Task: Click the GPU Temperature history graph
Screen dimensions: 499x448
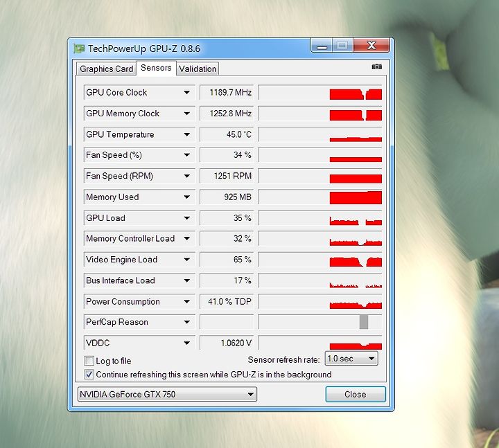Action: pyautogui.click(x=319, y=134)
